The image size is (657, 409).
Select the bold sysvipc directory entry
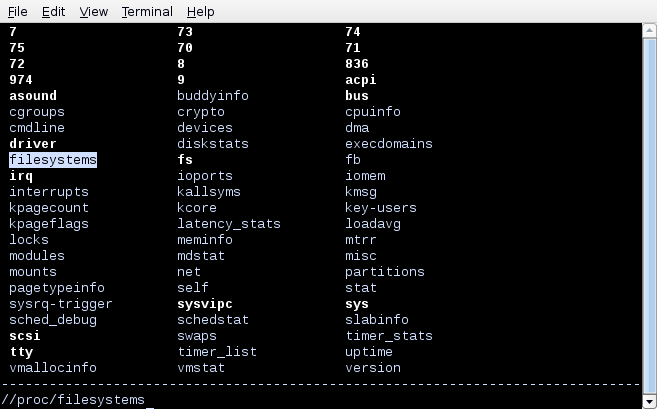pyautogui.click(x=204, y=304)
